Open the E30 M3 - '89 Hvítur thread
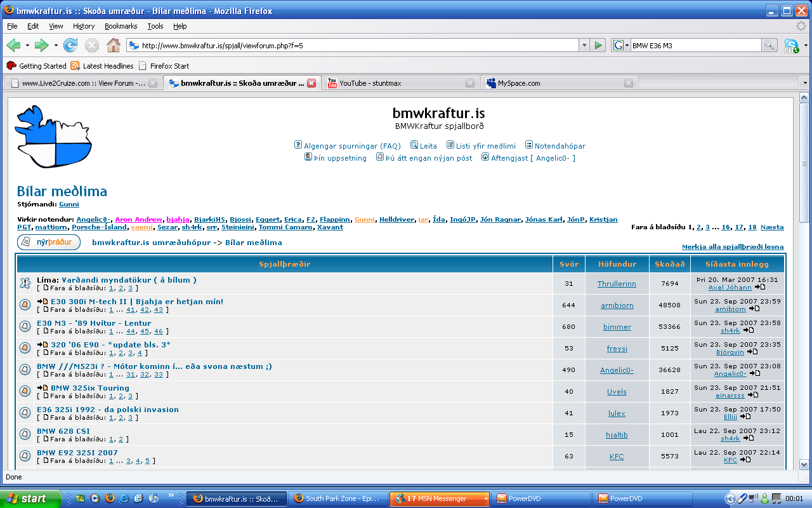This screenshot has width=812, height=508. 94,323
